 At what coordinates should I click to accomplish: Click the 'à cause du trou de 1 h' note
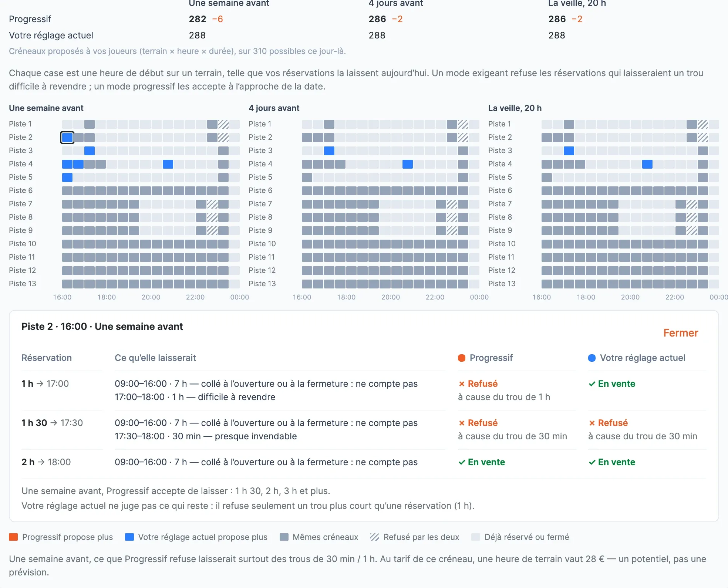point(504,397)
